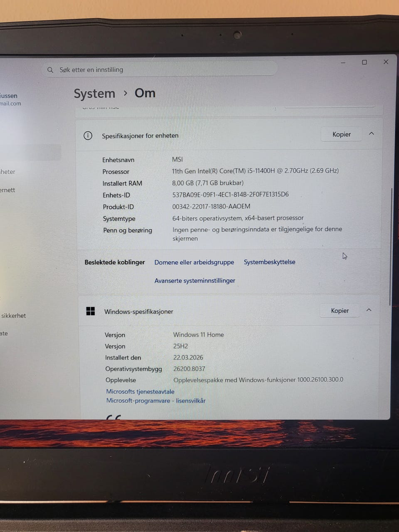
Task: Click the version value 25H2
Action: pos(180,346)
